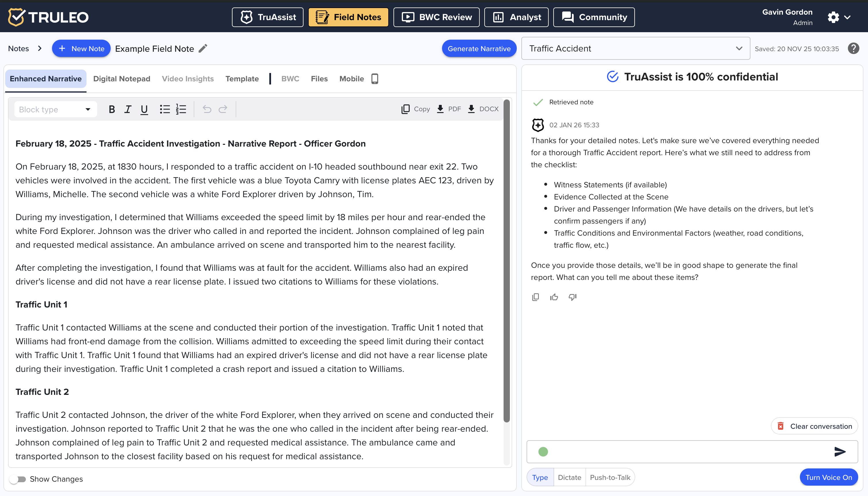868x496 pixels.
Task: Open the Block type dropdown
Action: click(55, 109)
